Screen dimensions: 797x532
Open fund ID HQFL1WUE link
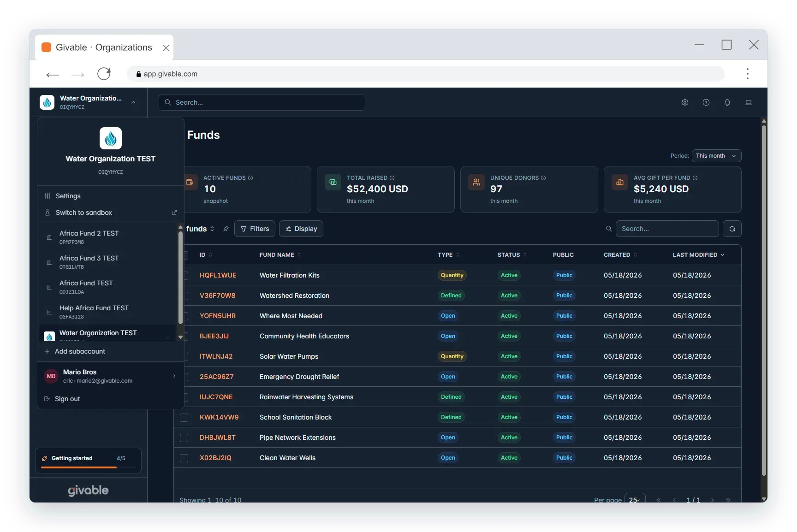click(218, 275)
